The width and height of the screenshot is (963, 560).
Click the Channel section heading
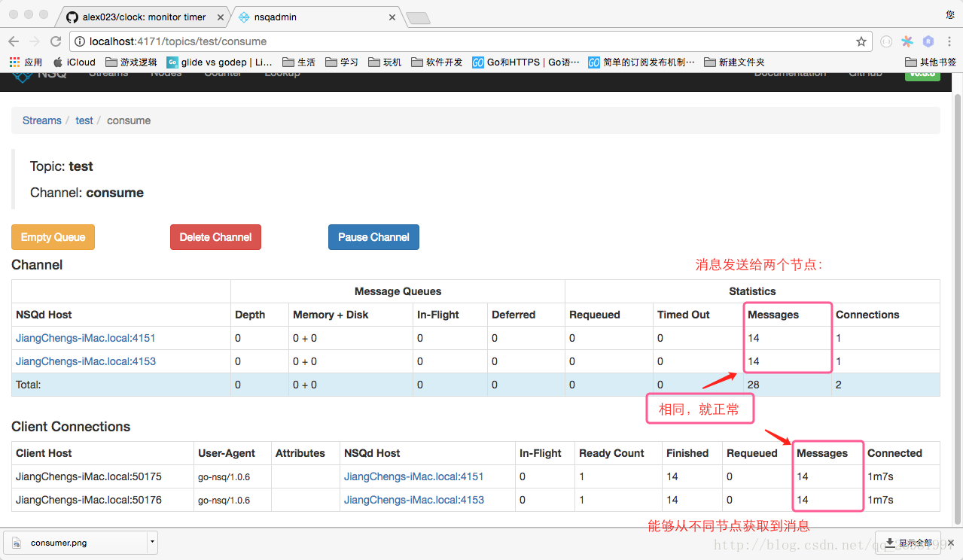point(37,265)
